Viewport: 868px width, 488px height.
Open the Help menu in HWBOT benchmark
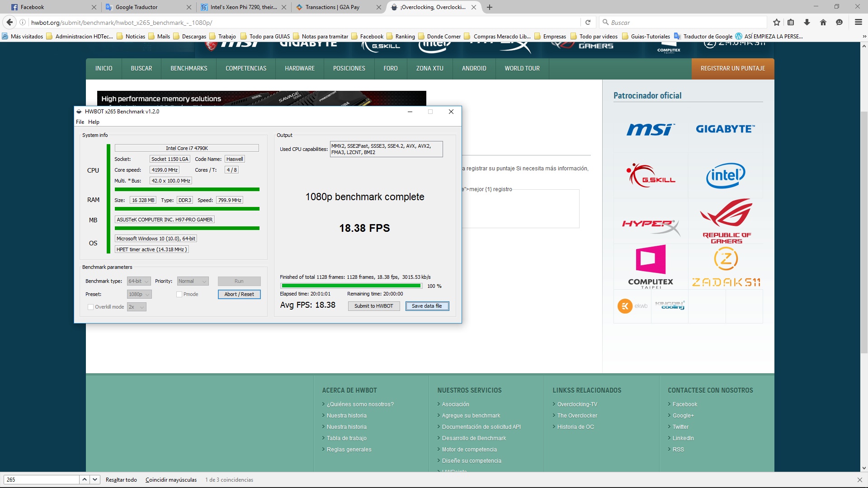94,122
